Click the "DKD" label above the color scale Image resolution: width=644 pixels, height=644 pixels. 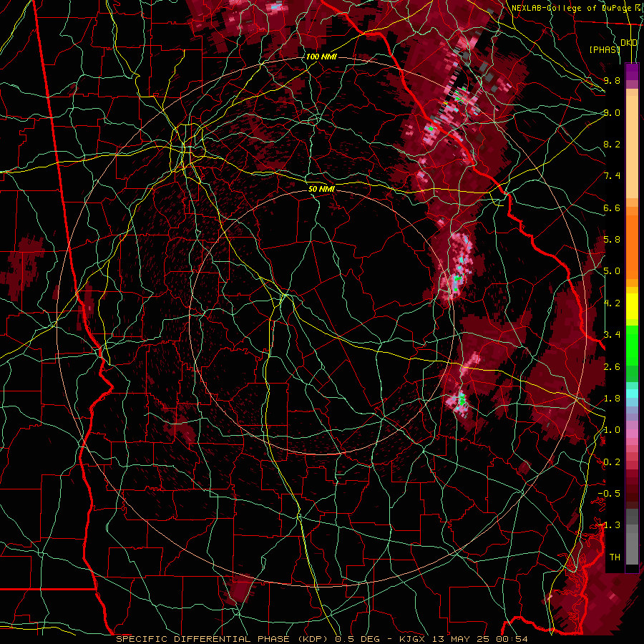click(629, 43)
